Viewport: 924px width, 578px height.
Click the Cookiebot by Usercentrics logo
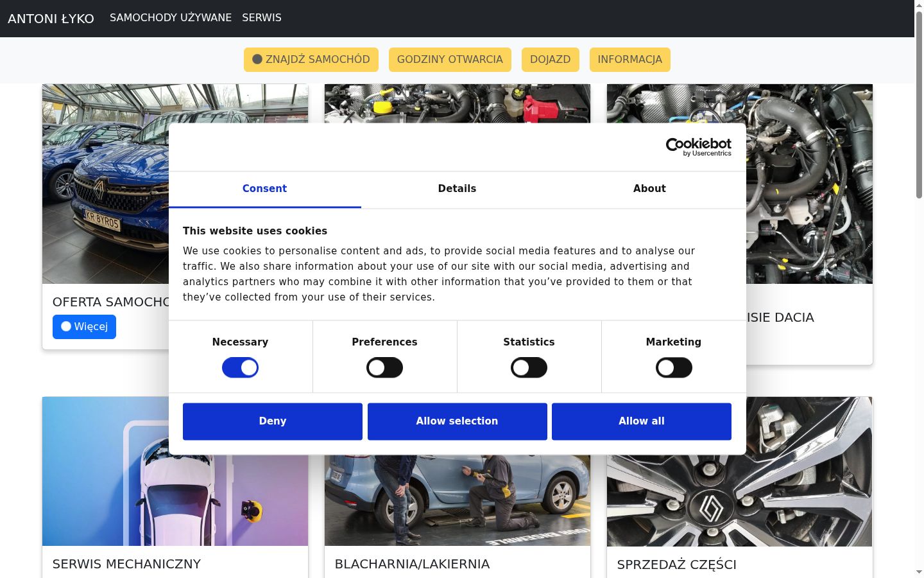coord(699,147)
